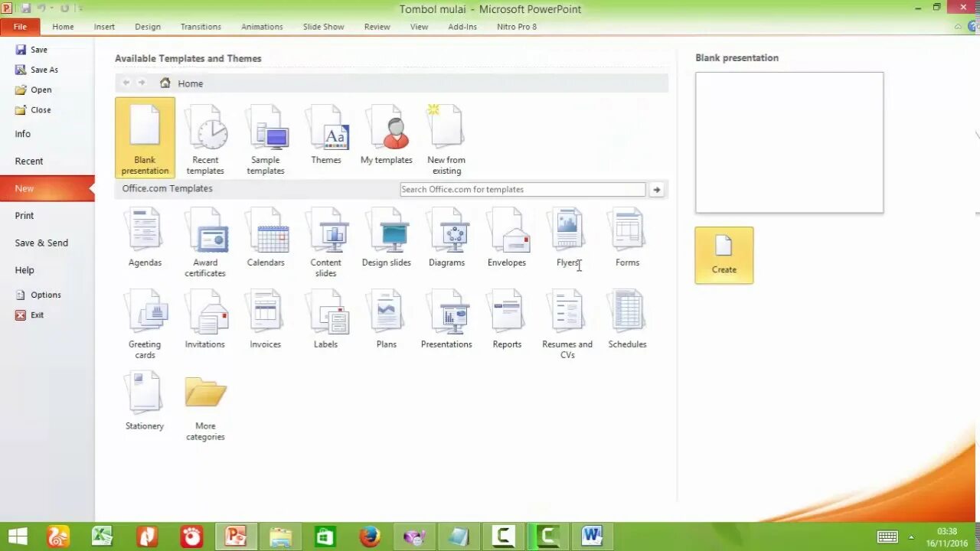Click Save As in the backstage menu
This screenshot has width=980, height=551.
37,70
